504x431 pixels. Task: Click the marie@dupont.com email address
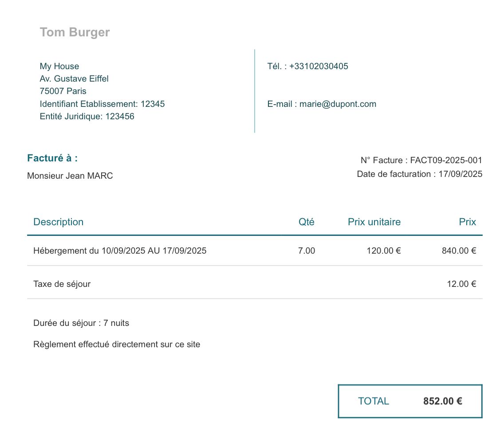coord(338,104)
